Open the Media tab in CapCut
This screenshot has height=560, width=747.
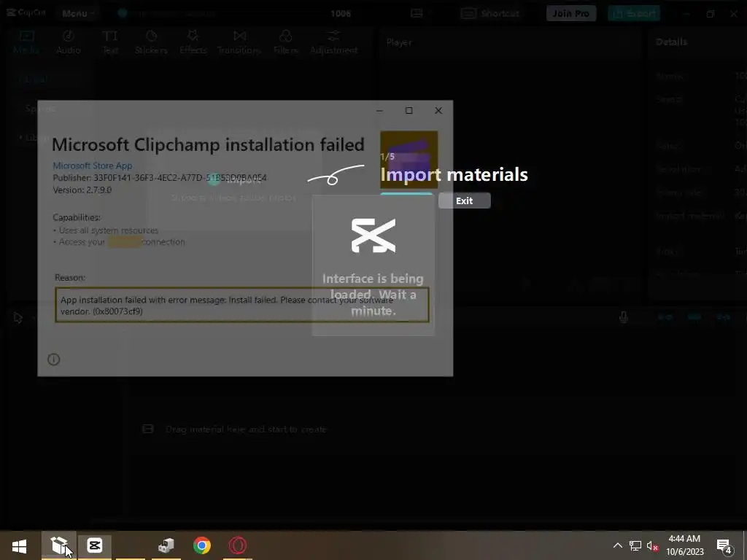[26, 42]
